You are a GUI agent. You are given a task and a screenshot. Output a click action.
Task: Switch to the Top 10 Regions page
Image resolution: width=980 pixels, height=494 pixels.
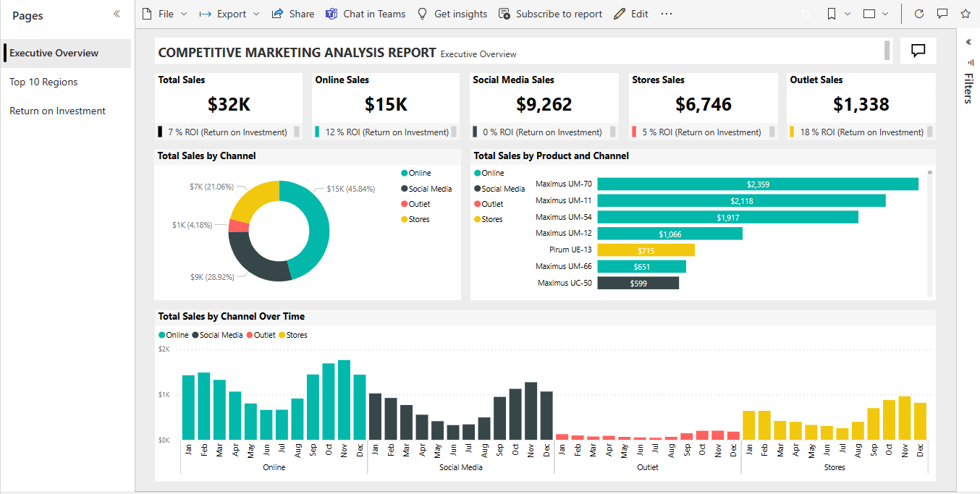pos(43,82)
